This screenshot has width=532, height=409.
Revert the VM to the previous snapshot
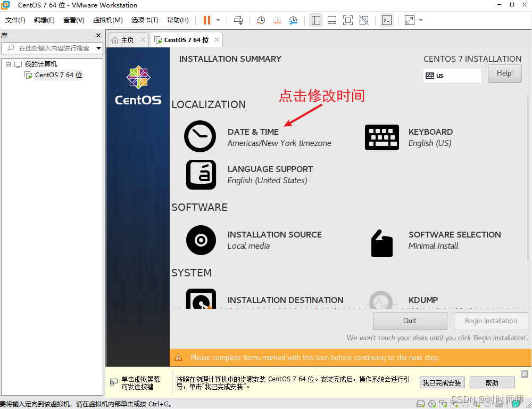click(x=277, y=20)
